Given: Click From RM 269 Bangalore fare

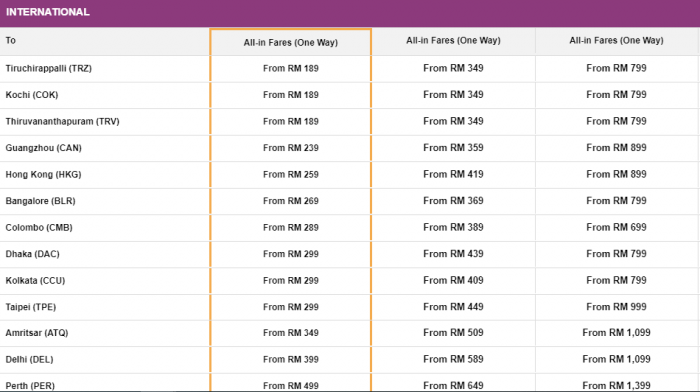Looking at the screenshot, I should 291,201.
